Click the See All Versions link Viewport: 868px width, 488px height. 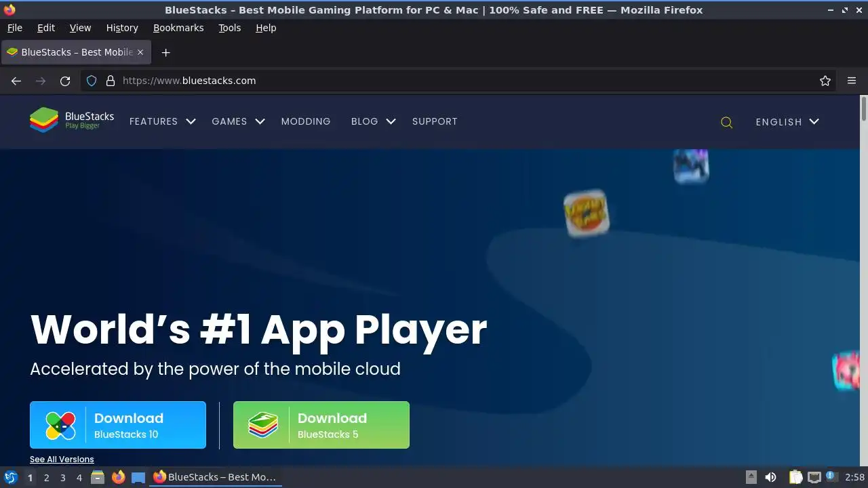pos(62,460)
